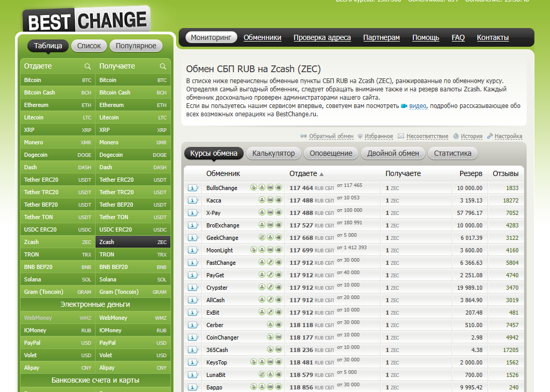Select Monero XMR in Отдаете column
This screenshot has width=550, height=392.
[x=58, y=142]
